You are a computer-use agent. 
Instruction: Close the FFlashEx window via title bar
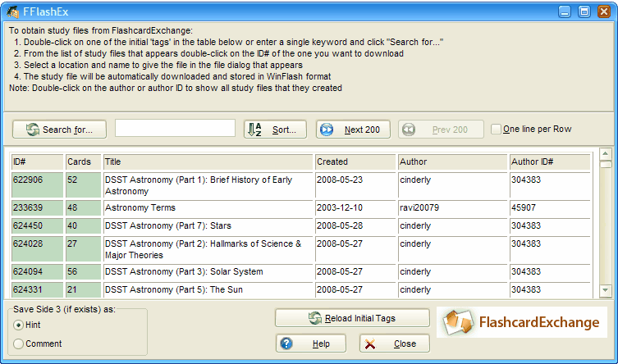604,11
